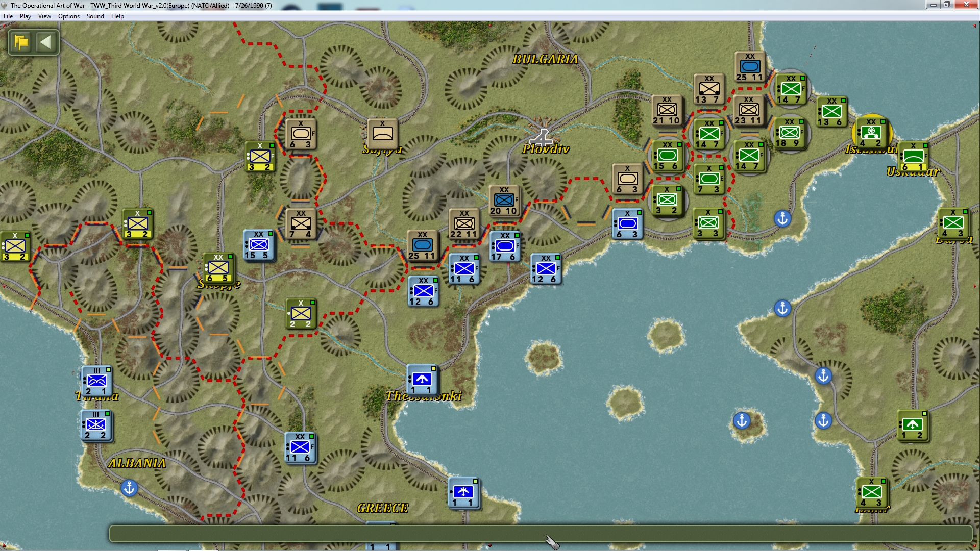Select the airborne unit at Thessaloniki

pyautogui.click(x=422, y=380)
